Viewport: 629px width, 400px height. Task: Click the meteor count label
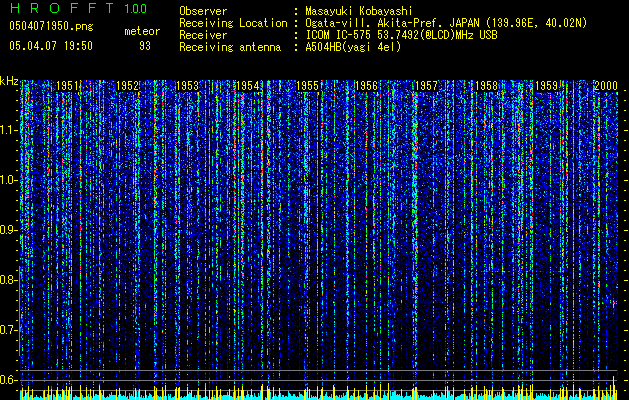(x=142, y=31)
